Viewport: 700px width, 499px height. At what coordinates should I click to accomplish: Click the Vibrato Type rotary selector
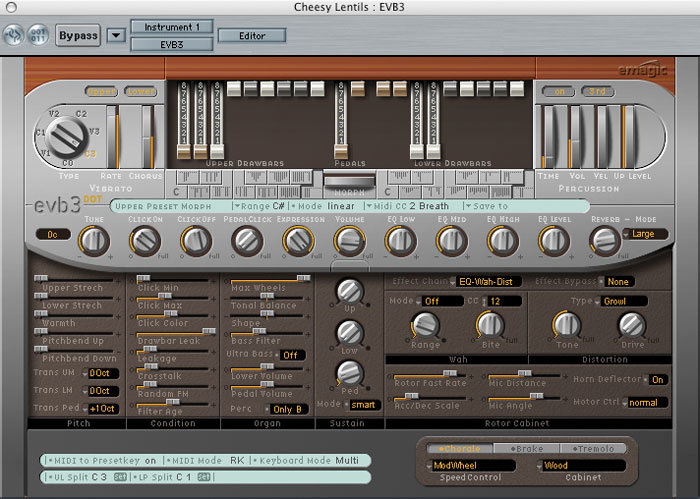[x=67, y=137]
